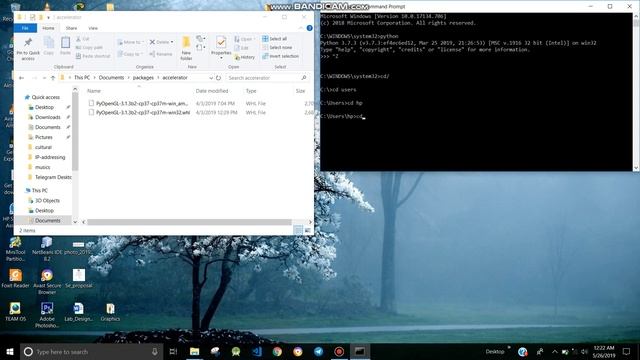Switch to the View ribbon tab

tap(93, 28)
